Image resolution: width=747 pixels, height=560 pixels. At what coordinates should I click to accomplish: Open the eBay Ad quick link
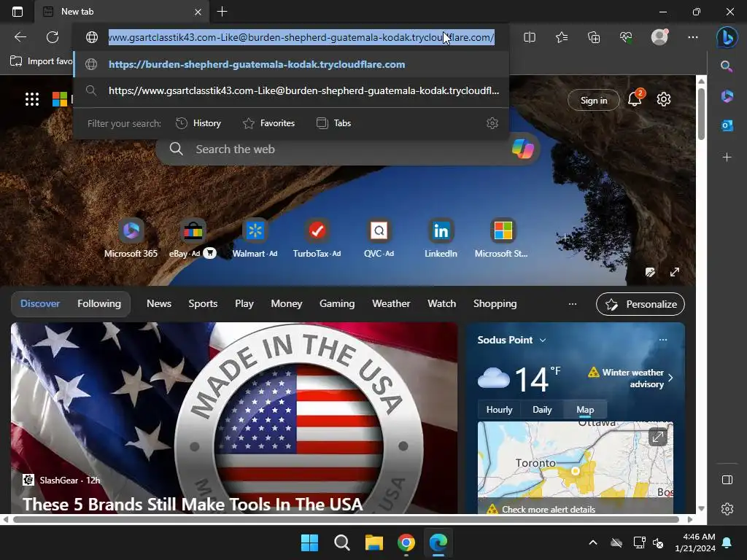193,238
